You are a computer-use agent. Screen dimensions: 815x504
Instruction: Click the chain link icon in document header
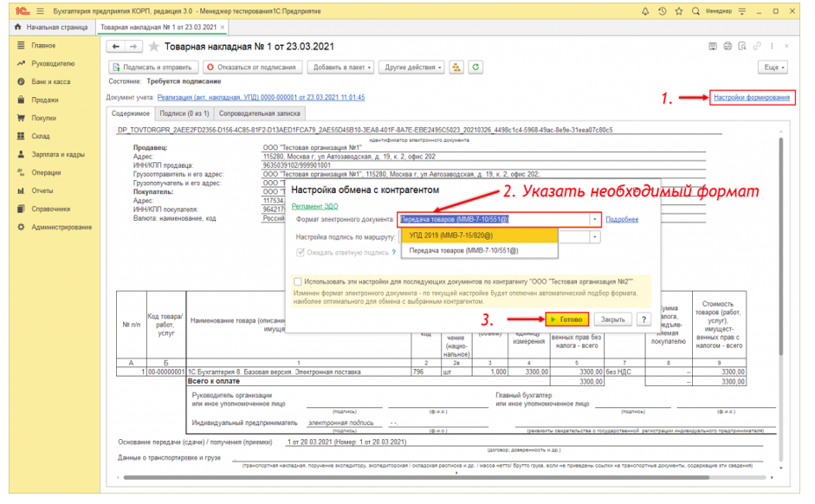tap(757, 46)
